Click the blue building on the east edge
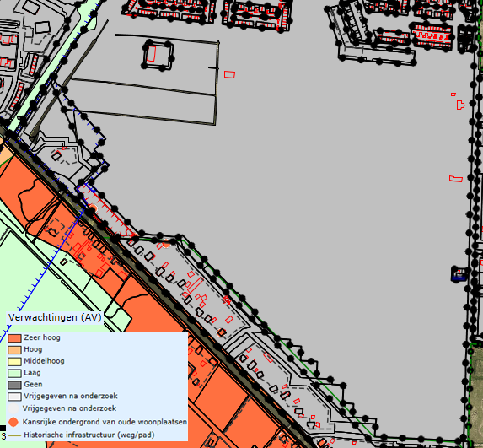 tap(459, 274)
